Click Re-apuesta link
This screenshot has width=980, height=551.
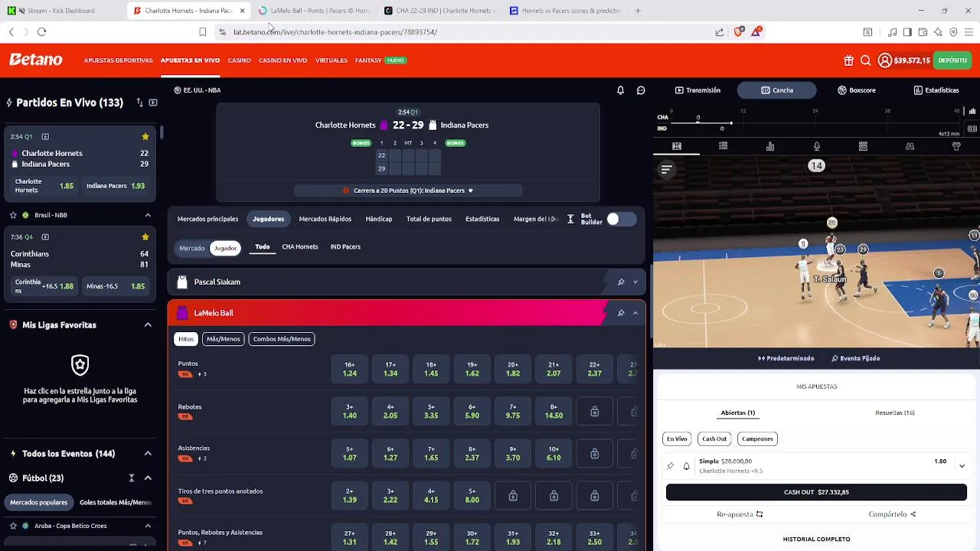(740, 514)
